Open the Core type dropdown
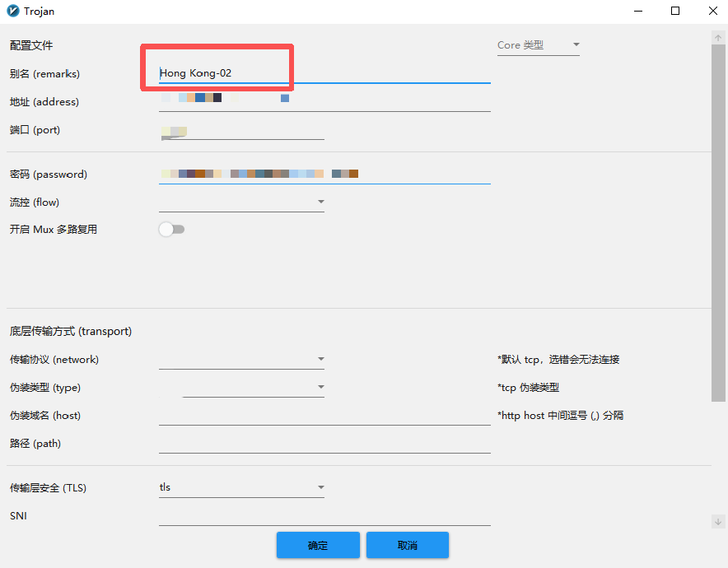This screenshot has height=568, width=728. [x=538, y=45]
